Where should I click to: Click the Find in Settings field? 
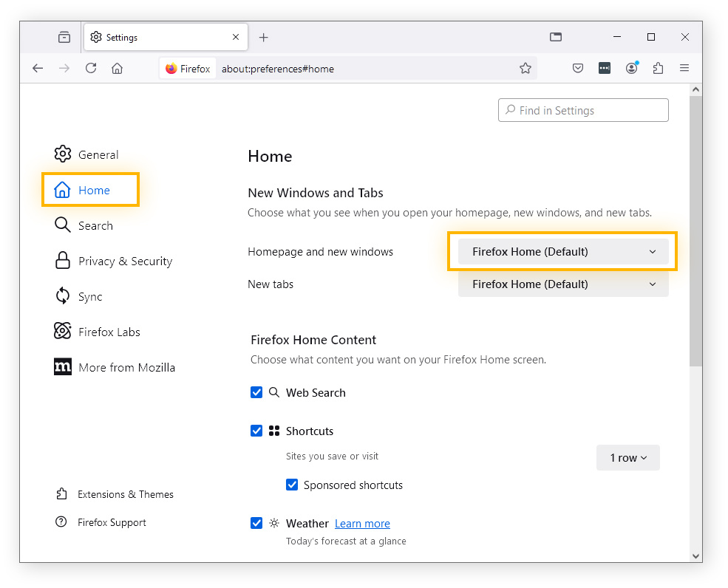[583, 110]
